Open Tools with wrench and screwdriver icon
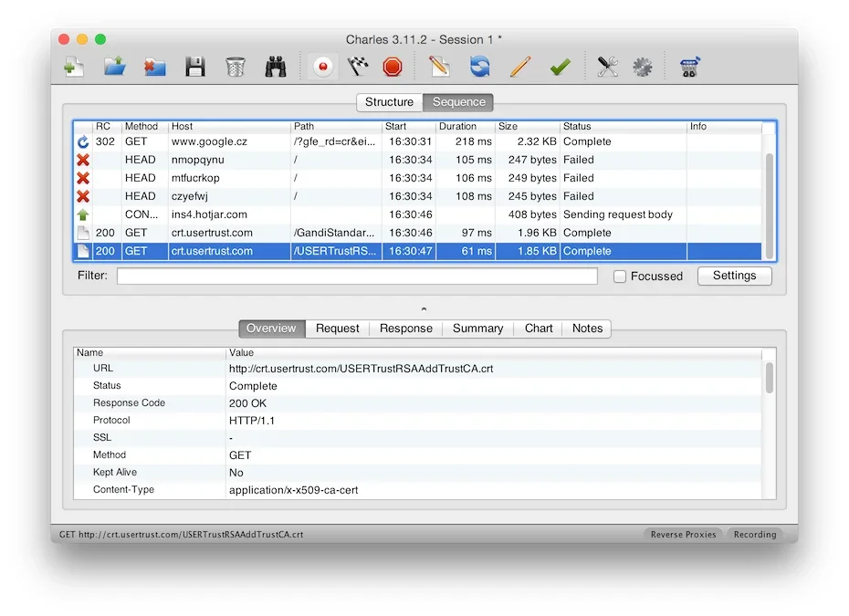This screenshot has width=849, height=616. (x=607, y=68)
